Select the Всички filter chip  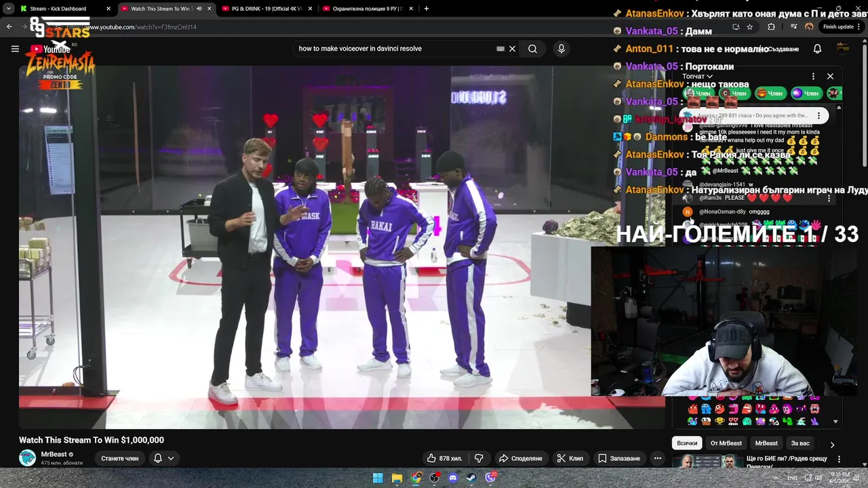coord(687,443)
